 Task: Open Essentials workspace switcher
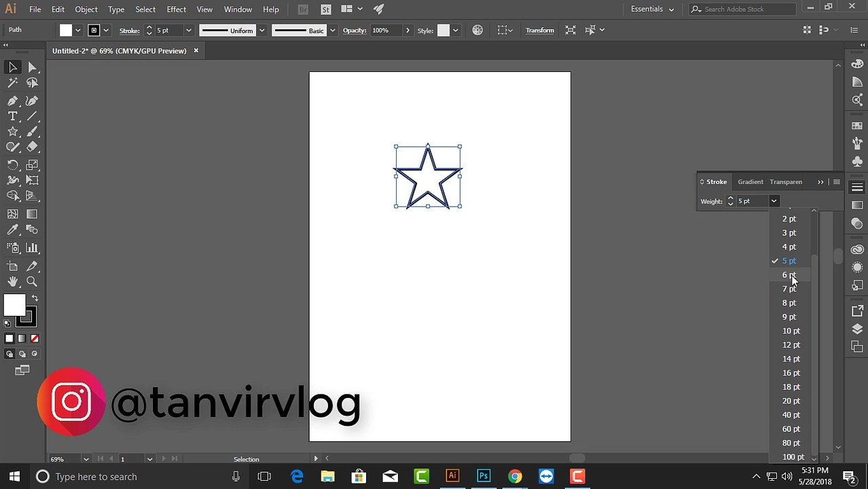point(652,9)
